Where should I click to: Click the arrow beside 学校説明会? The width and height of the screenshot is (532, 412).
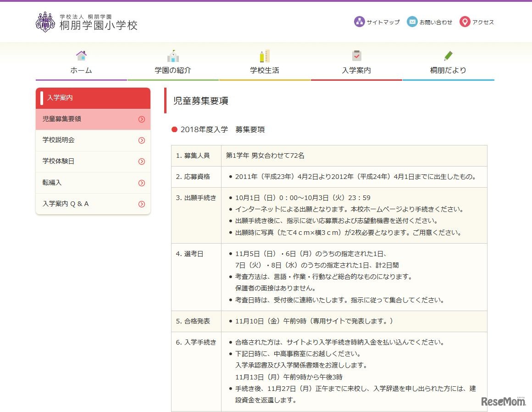pos(141,140)
